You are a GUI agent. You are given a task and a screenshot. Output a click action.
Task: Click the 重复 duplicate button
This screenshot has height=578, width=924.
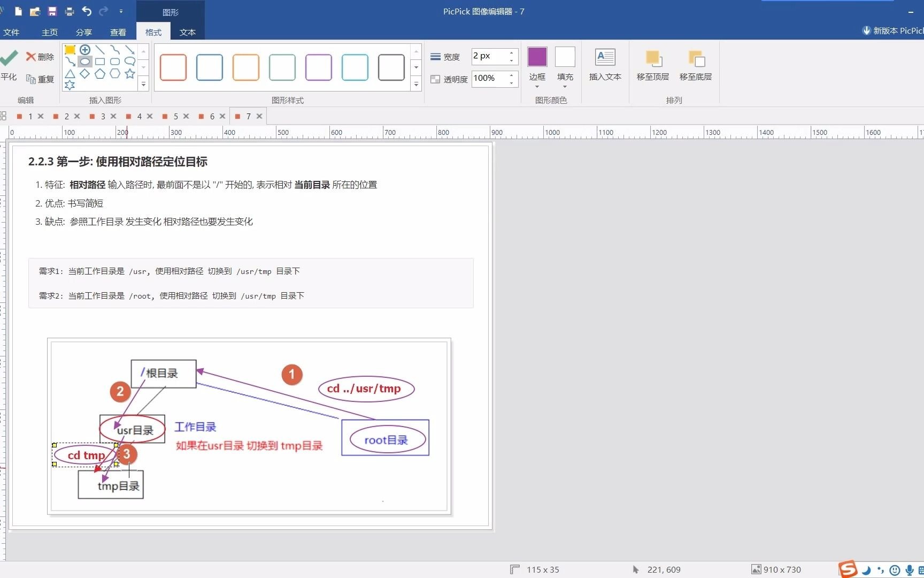[x=40, y=79]
